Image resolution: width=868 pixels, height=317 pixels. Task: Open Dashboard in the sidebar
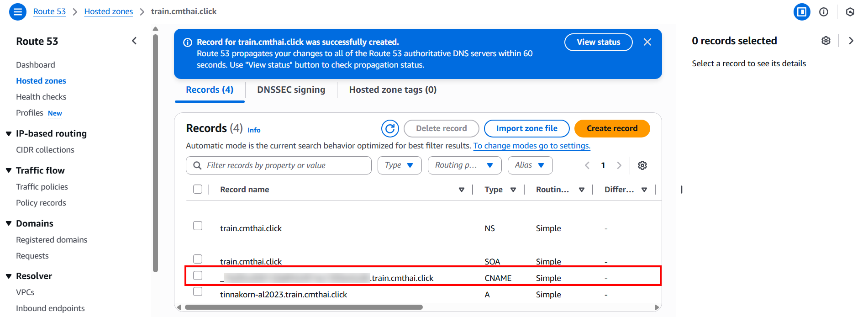pos(36,65)
